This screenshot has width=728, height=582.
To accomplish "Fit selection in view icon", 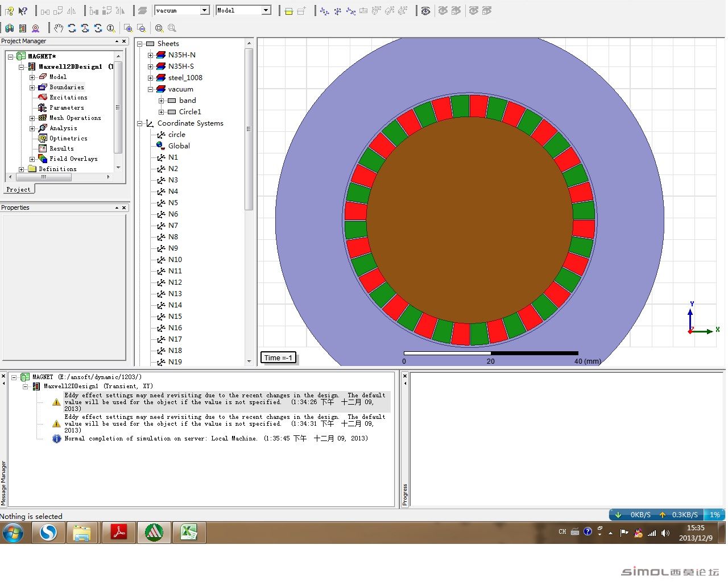I will coord(172,28).
